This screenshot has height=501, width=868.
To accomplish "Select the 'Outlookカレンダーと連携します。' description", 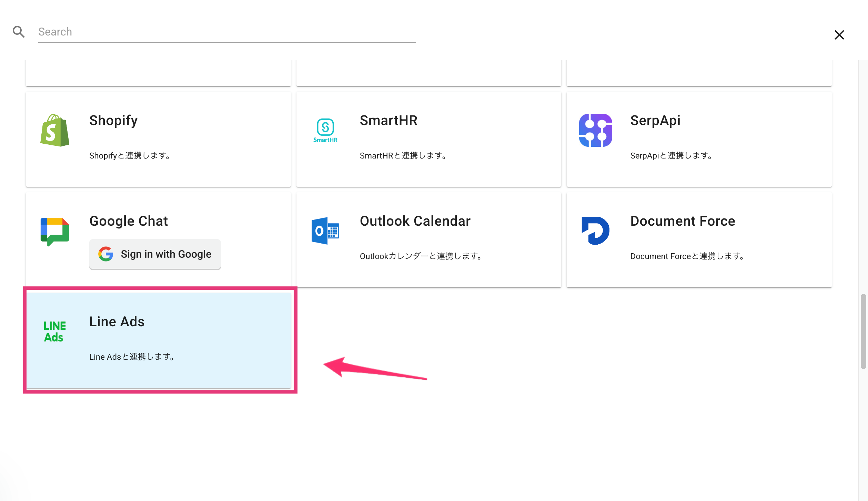I will [x=421, y=256].
